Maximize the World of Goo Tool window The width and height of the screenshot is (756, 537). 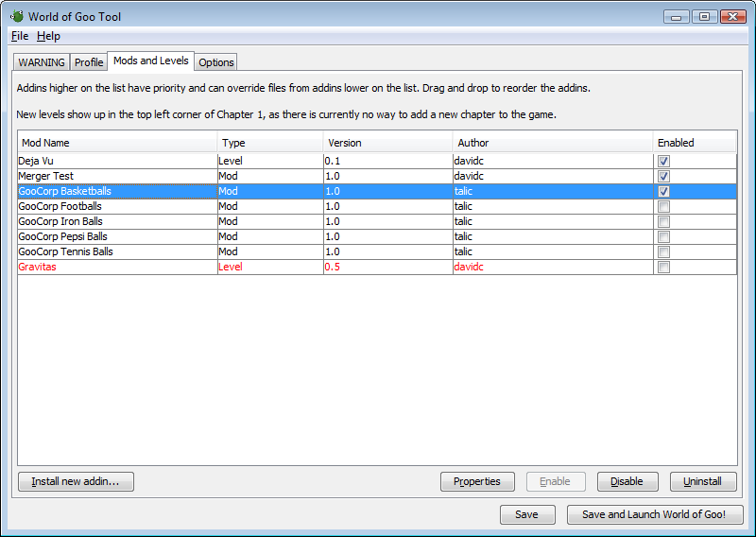coord(704,17)
